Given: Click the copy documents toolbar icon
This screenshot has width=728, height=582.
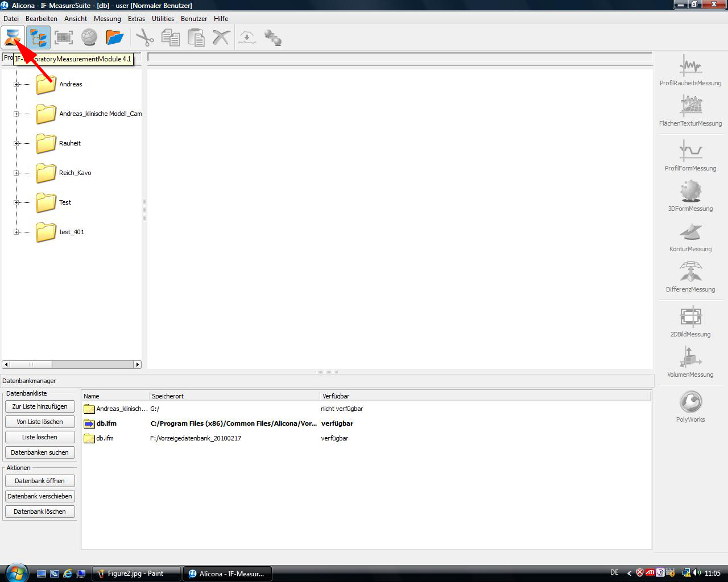Looking at the screenshot, I should coord(171,38).
